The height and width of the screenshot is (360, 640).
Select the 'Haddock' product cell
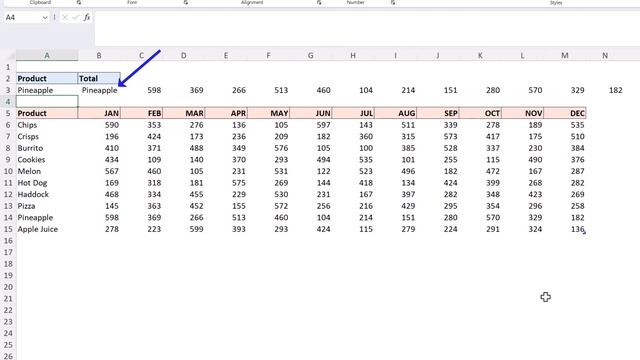[x=47, y=194]
